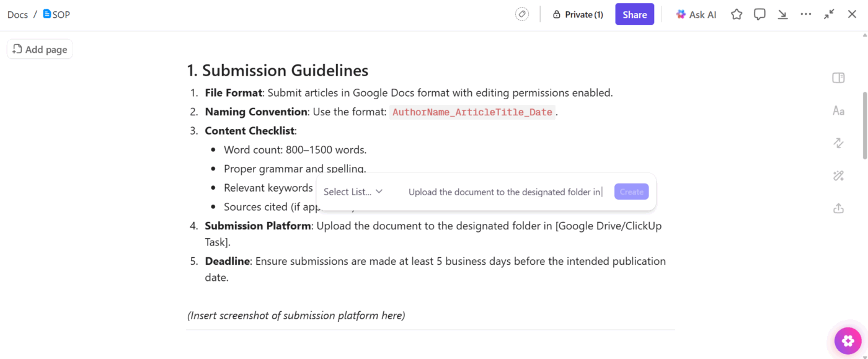
Task: Add a tag using the tag icon
Action: point(521,14)
